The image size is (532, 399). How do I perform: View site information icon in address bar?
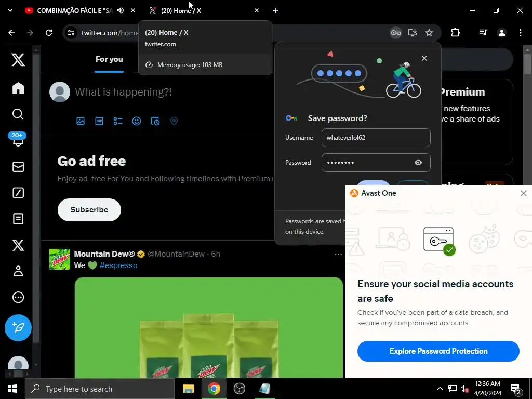coord(71,33)
